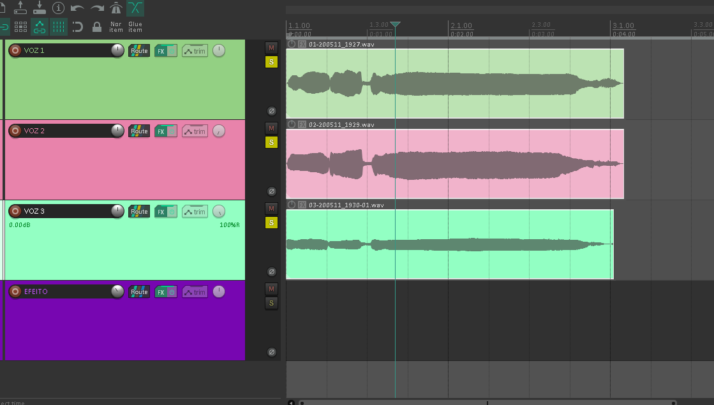Select the 03-200511_1930-01.wav audio item

(x=450, y=244)
